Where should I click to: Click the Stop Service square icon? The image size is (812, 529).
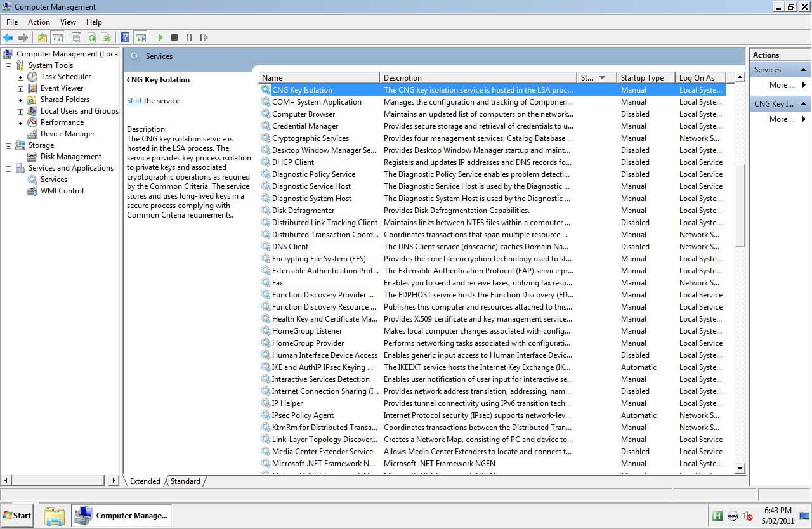click(x=174, y=37)
